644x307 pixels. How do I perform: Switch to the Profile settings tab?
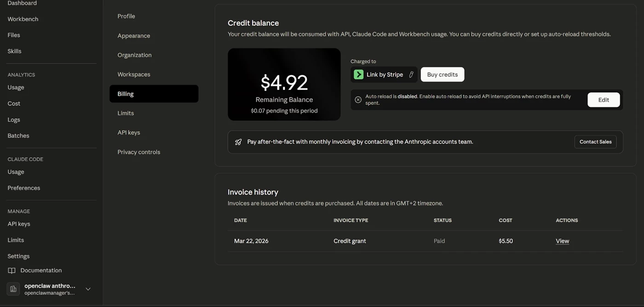(x=126, y=16)
